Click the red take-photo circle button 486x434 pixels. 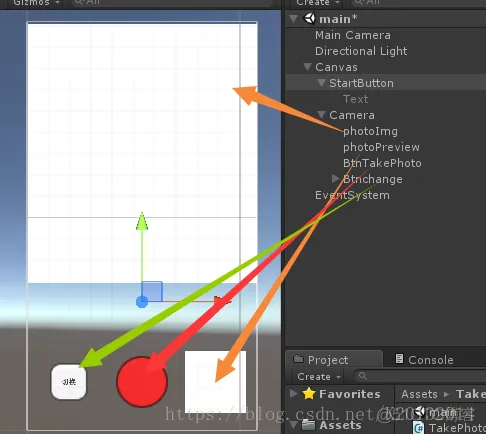pos(142,382)
